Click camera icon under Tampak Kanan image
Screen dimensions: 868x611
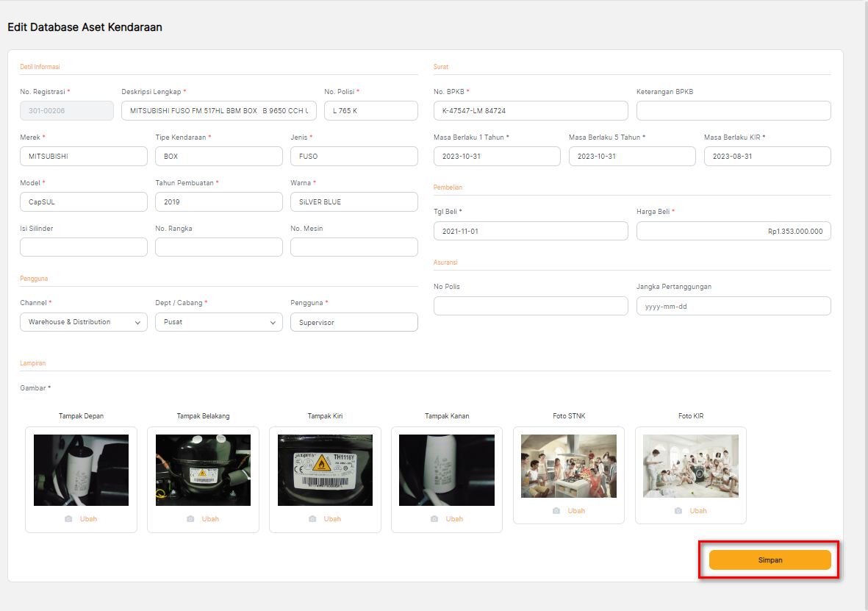[x=434, y=519]
